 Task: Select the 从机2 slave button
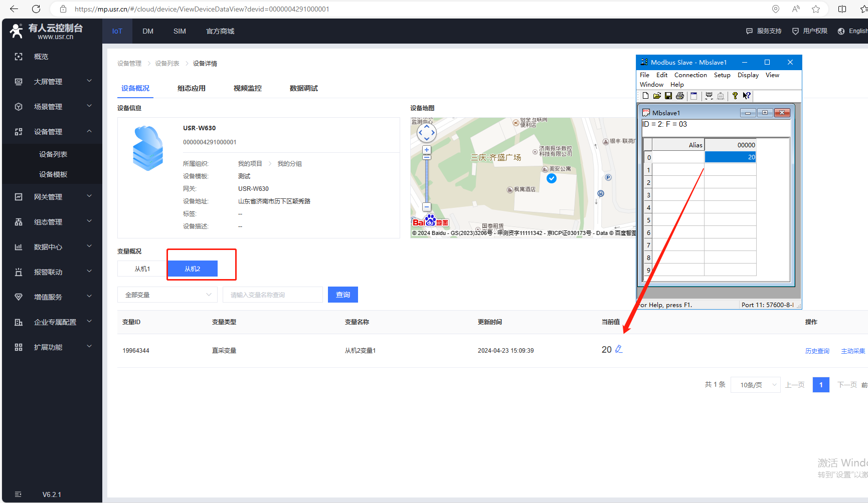click(193, 269)
